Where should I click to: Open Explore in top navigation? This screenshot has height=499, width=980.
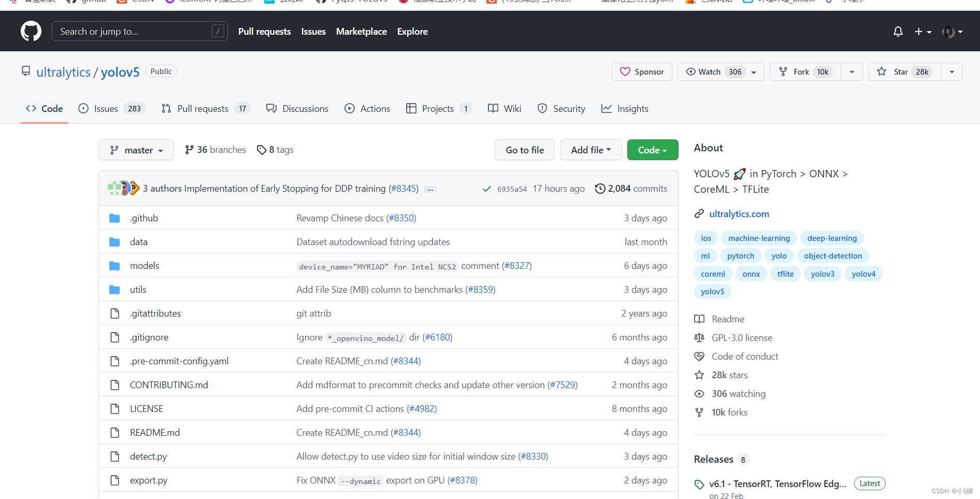click(412, 32)
